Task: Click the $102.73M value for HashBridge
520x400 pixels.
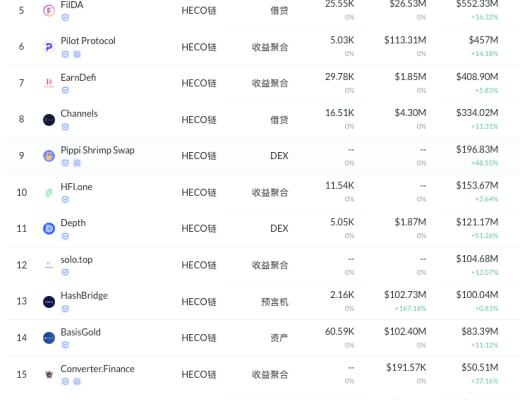Action: tap(405, 295)
